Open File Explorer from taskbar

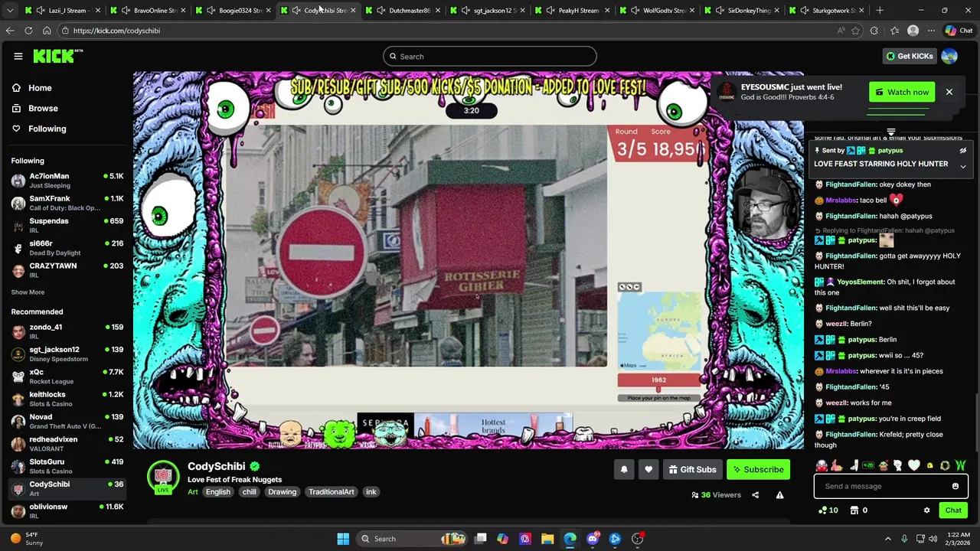[x=547, y=539]
